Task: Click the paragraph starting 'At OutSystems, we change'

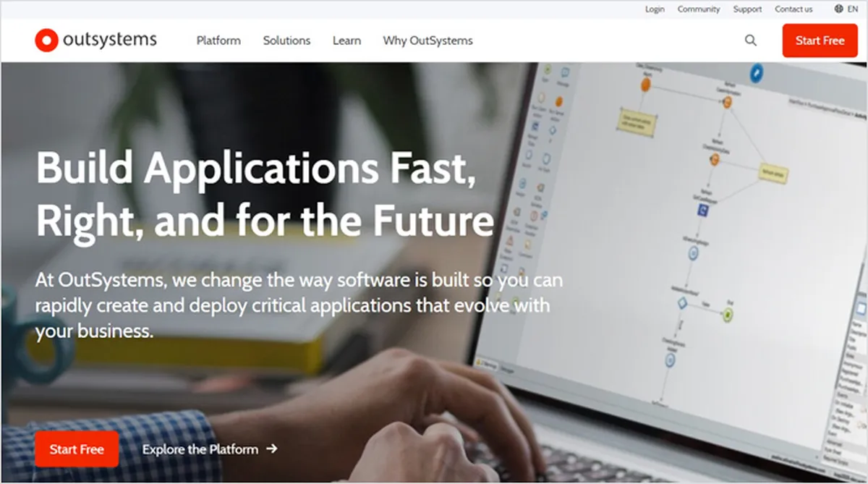Action: [x=299, y=305]
